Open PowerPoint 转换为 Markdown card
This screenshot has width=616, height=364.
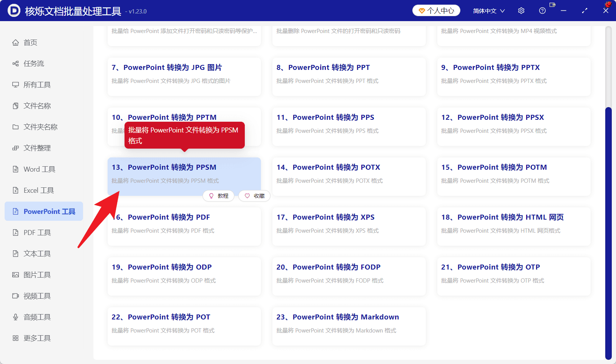[x=349, y=326]
